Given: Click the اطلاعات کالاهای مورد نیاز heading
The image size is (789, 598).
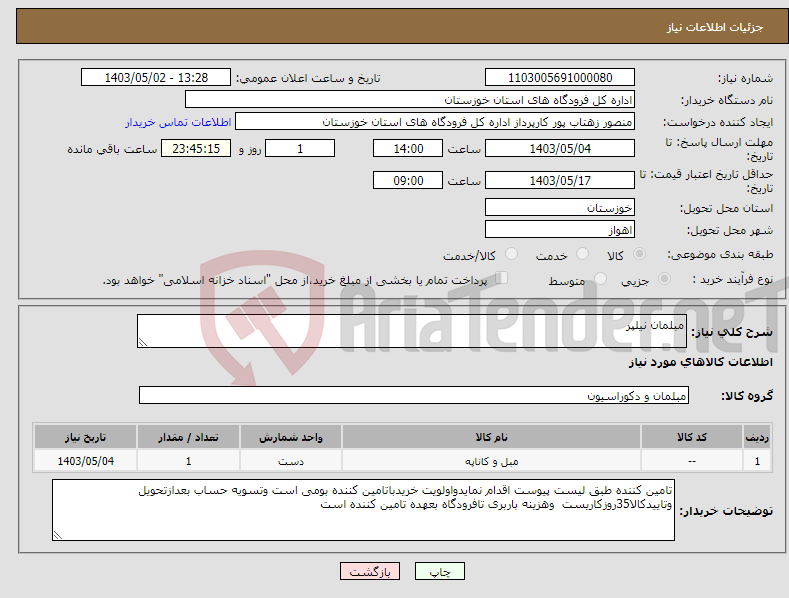Looking at the screenshot, I should (700, 362).
